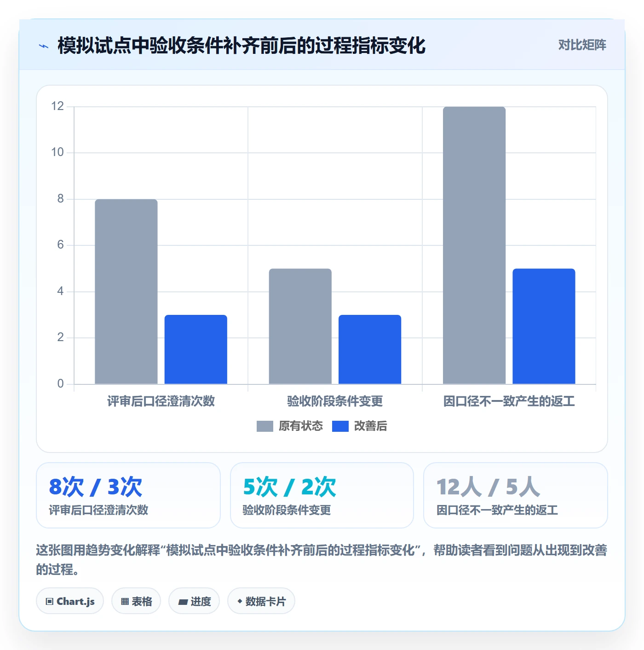Click x-axis label 验收阶段条件变更

pos(335,401)
